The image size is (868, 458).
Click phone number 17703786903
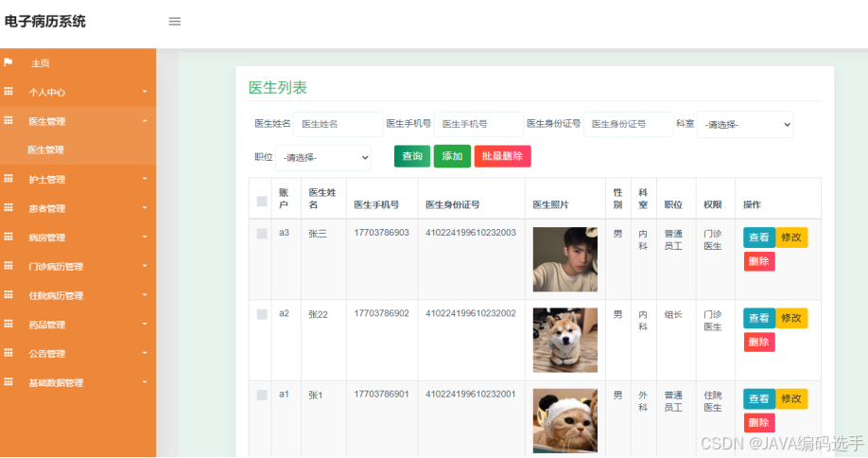[x=381, y=233]
